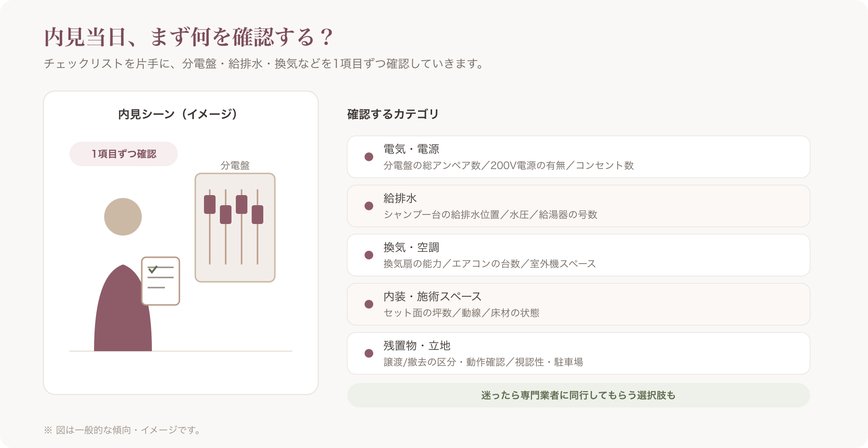
Task: Open the 電気・電源 category card
Action: (578, 157)
